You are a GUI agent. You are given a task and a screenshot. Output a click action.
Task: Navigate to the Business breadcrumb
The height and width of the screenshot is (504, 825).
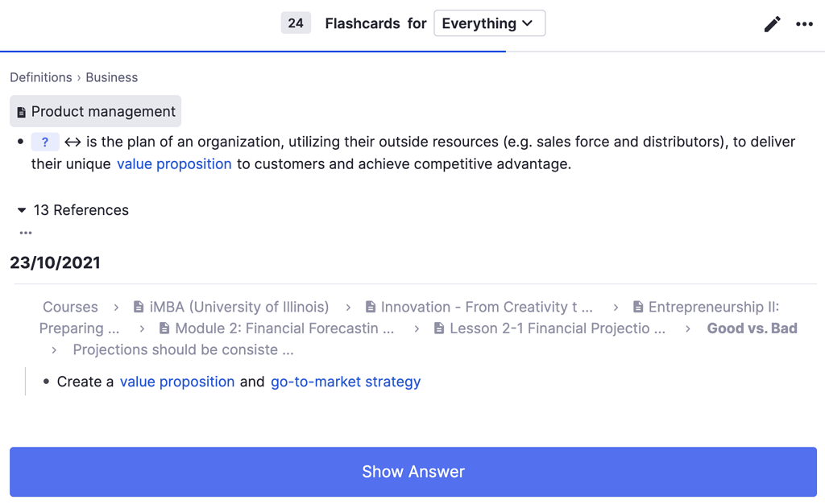pyautogui.click(x=111, y=77)
